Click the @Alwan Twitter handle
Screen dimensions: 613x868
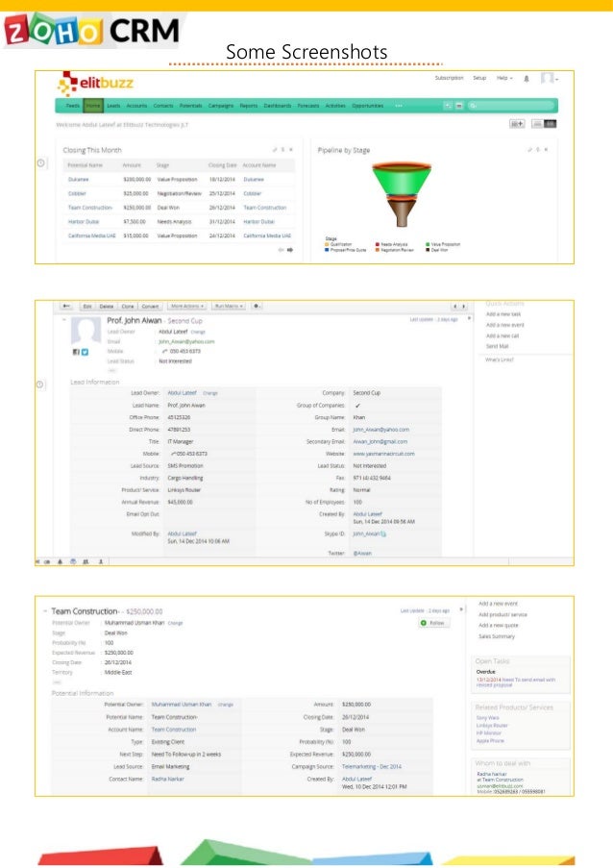coord(362,553)
